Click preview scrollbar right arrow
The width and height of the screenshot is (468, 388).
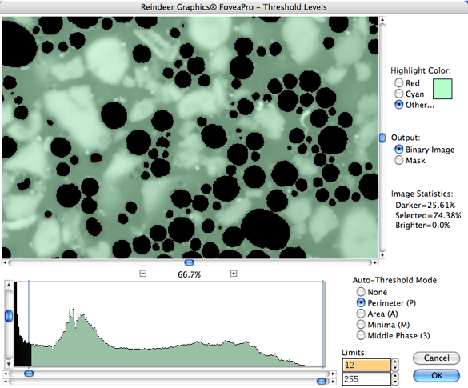click(x=375, y=263)
